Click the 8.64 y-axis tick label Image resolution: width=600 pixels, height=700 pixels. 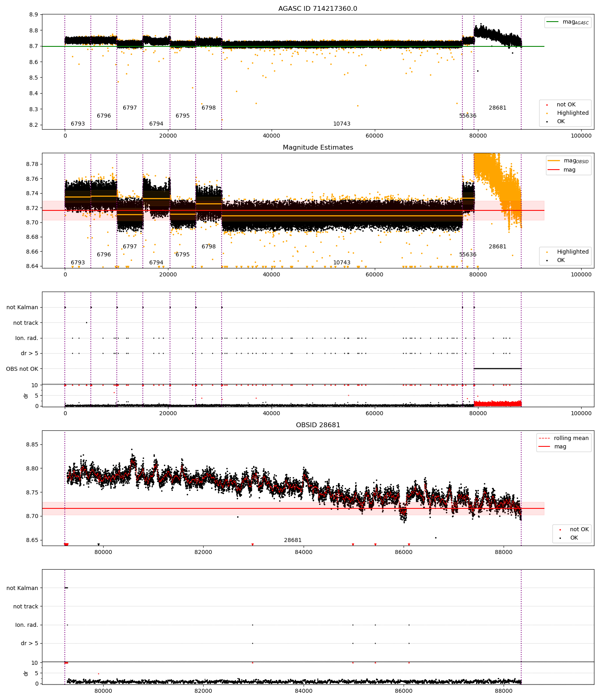[x=32, y=266]
